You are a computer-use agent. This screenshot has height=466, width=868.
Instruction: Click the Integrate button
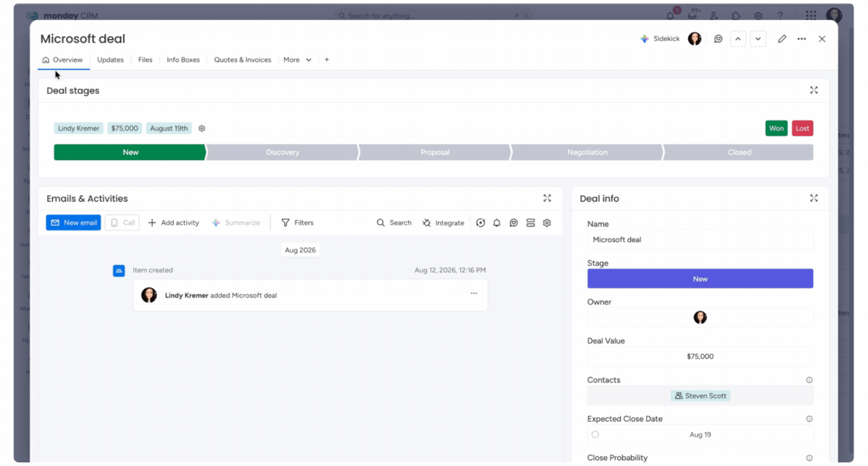(443, 223)
